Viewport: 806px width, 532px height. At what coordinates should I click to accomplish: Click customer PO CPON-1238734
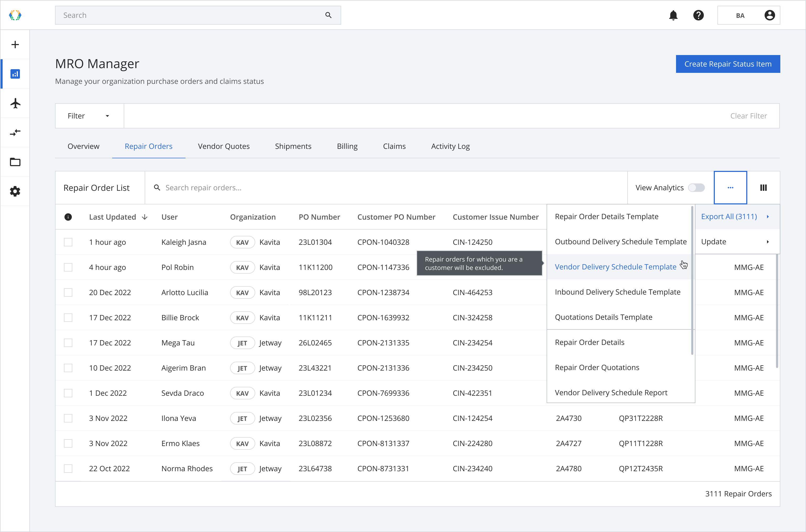pyautogui.click(x=383, y=292)
